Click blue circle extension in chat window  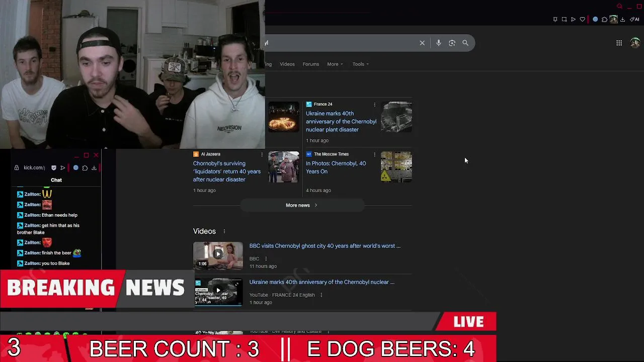point(76,168)
